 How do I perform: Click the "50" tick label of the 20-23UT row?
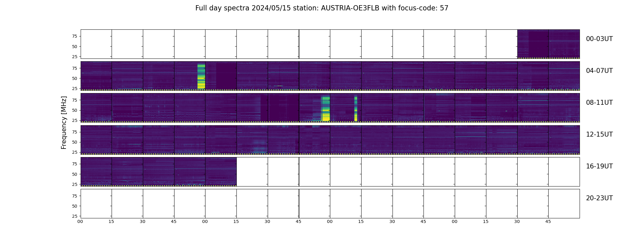tap(75, 206)
